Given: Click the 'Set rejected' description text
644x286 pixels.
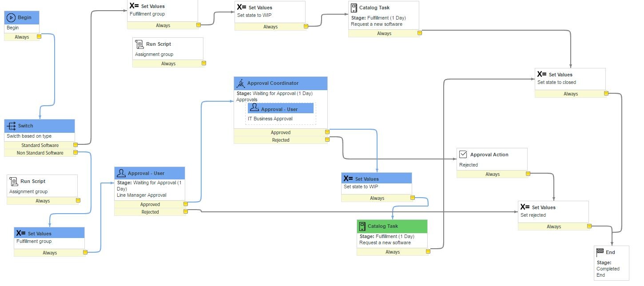Looking at the screenshot, I should pyautogui.click(x=533, y=215).
